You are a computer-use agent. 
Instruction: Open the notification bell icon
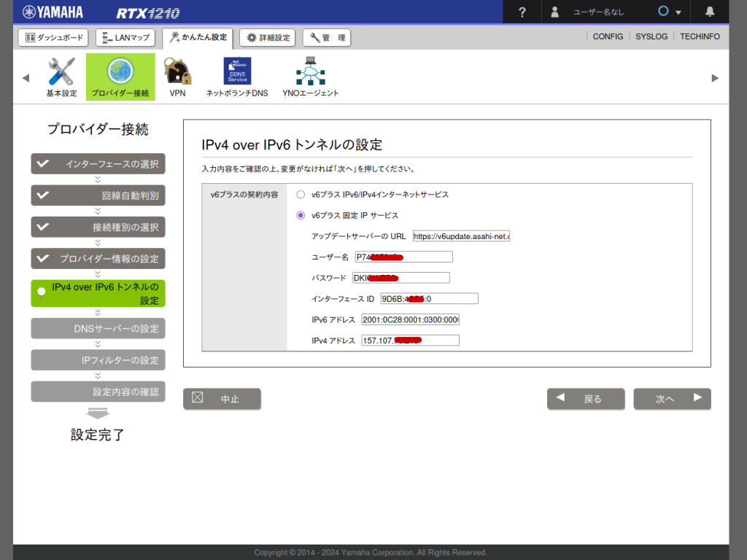pyautogui.click(x=710, y=12)
